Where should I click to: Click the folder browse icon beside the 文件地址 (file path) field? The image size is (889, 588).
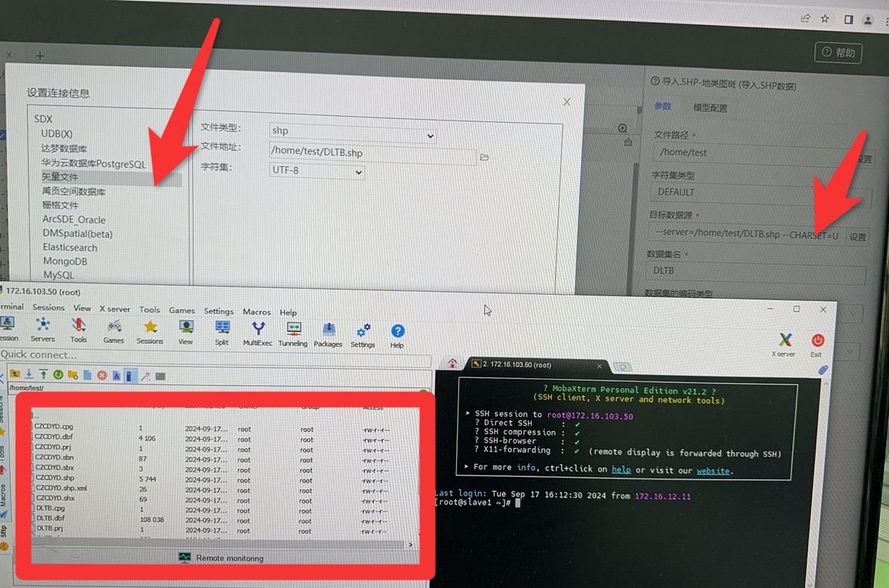pos(484,157)
